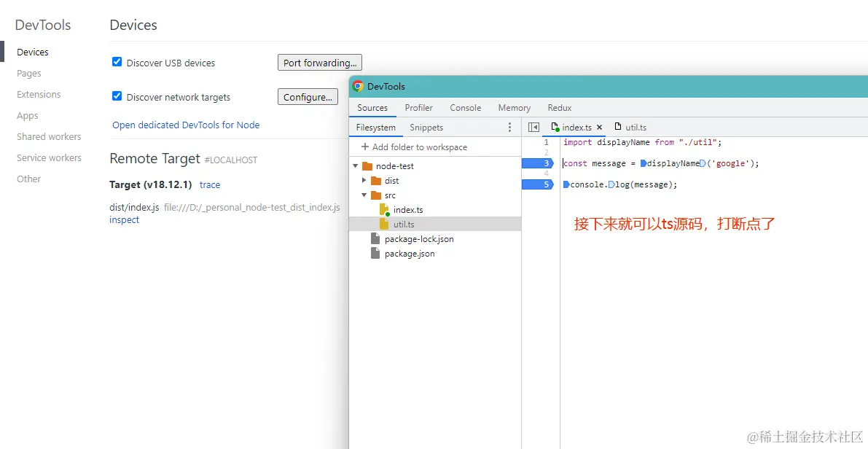Screen dimensions: 868x449
Task: Toggle breakpoint on line 5
Action: 538,184
